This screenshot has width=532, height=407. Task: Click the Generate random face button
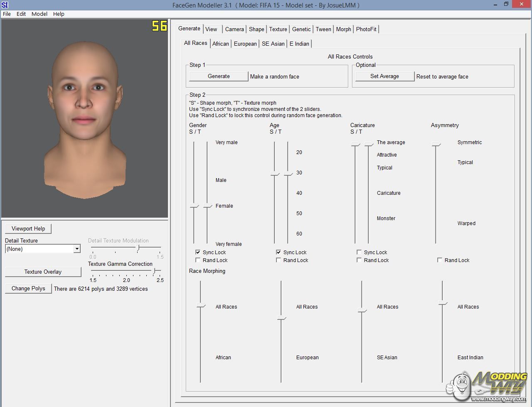coord(219,76)
